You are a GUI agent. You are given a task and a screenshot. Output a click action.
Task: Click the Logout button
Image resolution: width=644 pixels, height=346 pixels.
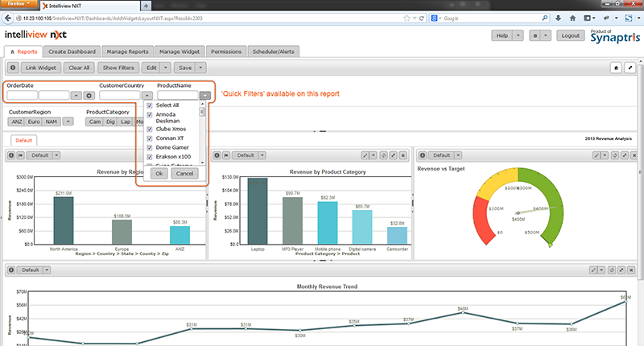(x=571, y=35)
